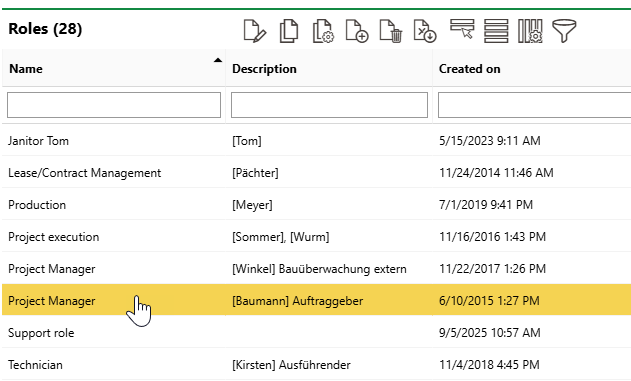Sort by the Created on column header
Viewport: 631px width, 381px height.
470,69
